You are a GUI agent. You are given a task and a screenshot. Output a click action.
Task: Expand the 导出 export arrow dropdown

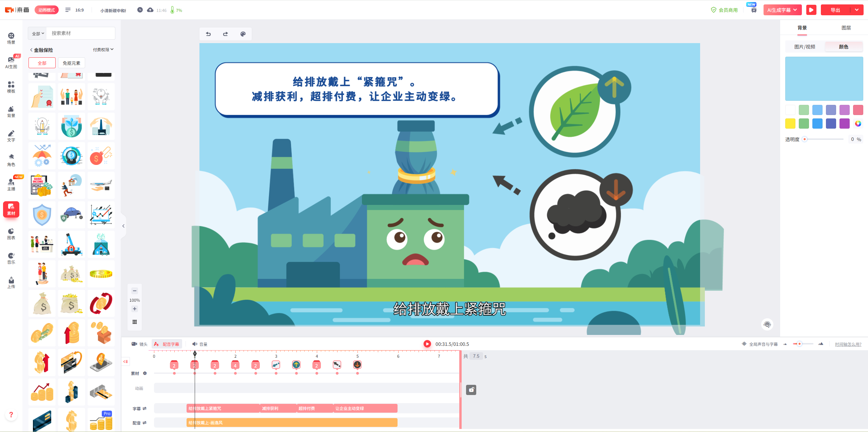coord(857,10)
